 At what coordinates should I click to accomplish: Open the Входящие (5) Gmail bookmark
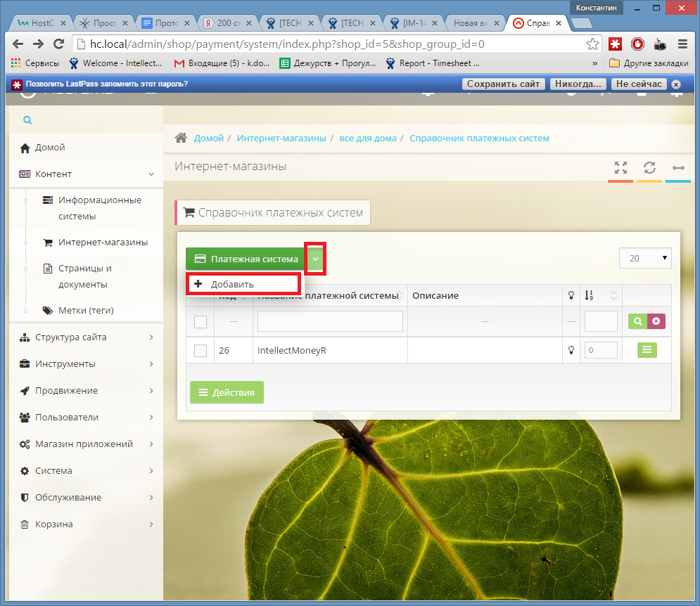click(222, 63)
